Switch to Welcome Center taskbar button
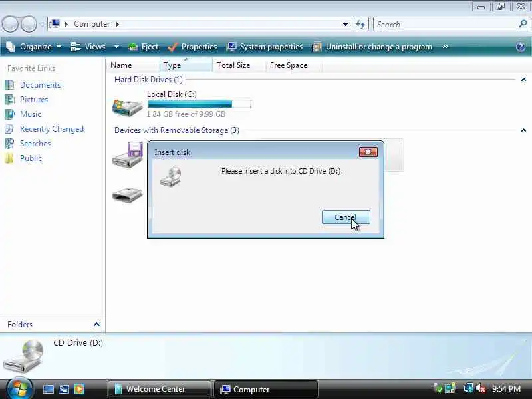 point(159,389)
